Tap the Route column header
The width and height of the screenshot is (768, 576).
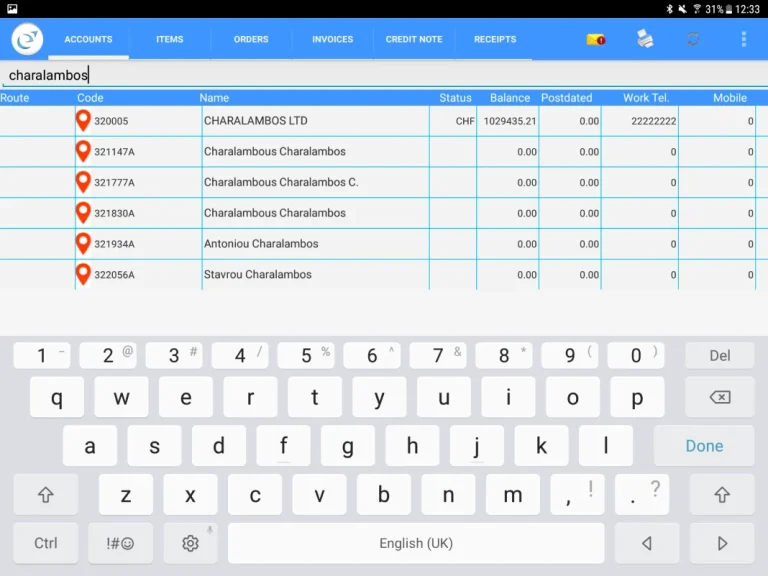[x=15, y=98]
